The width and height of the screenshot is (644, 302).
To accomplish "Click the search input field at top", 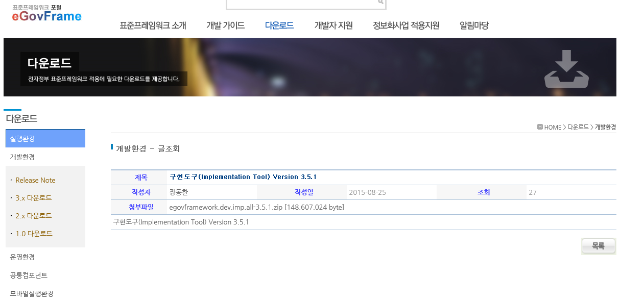I will [x=302, y=3].
